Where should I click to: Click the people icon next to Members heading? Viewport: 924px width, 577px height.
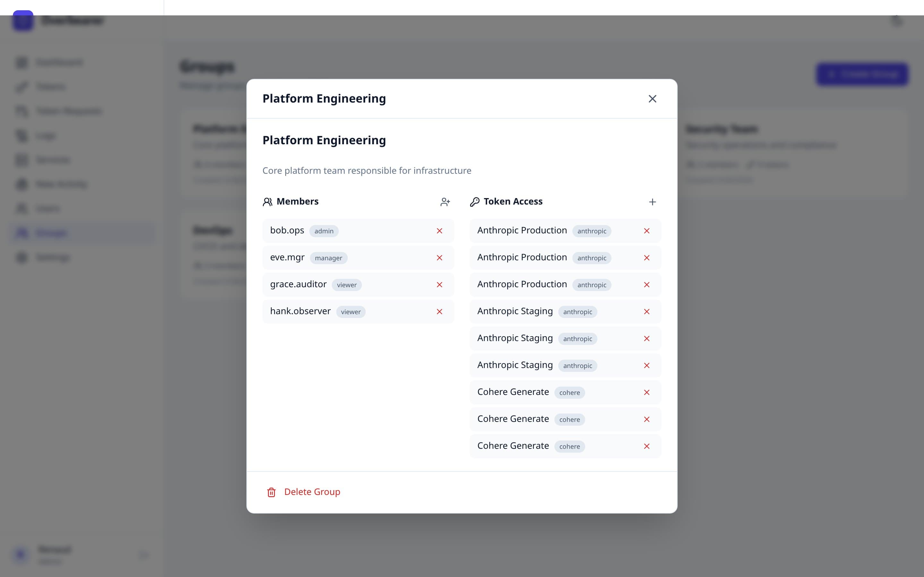click(x=267, y=202)
